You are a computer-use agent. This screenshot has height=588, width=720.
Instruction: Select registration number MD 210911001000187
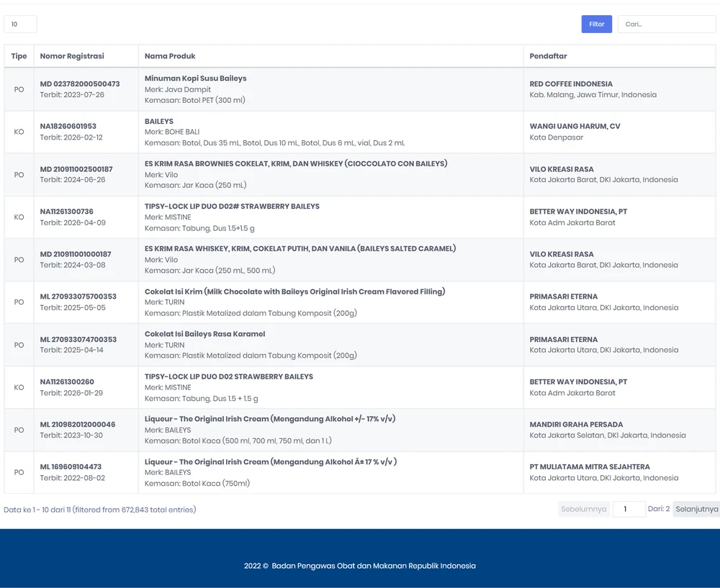[x=76, y=254]
